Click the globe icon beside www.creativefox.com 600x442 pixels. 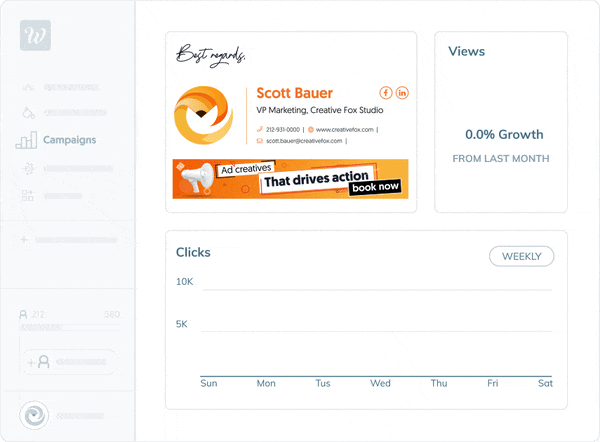(x=311, y=130)
